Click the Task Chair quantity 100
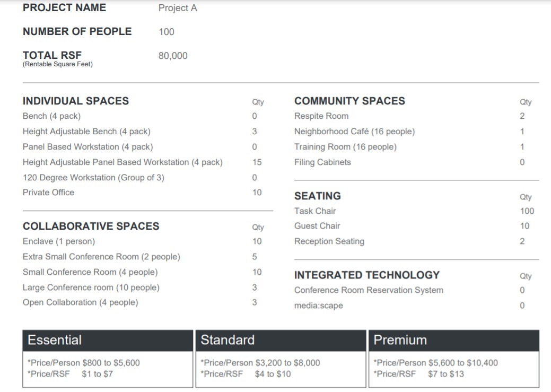551x392 pixels. [x=527, y=211]
